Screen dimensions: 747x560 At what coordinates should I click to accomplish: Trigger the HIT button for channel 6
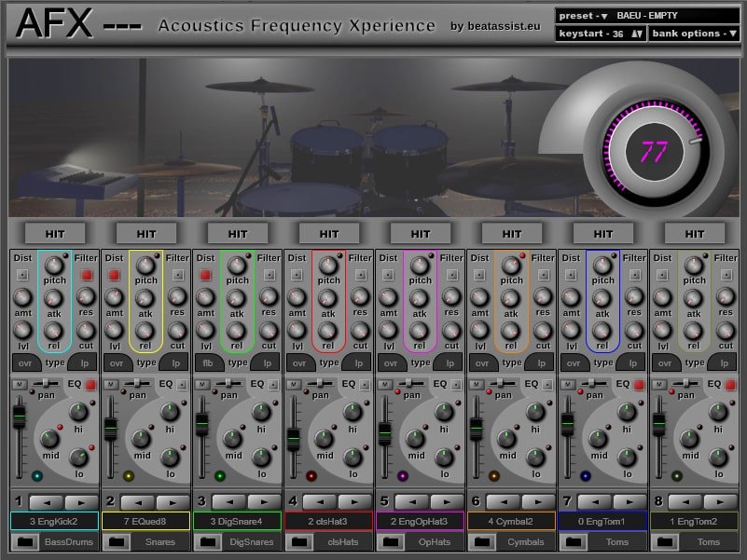point(512,234)
